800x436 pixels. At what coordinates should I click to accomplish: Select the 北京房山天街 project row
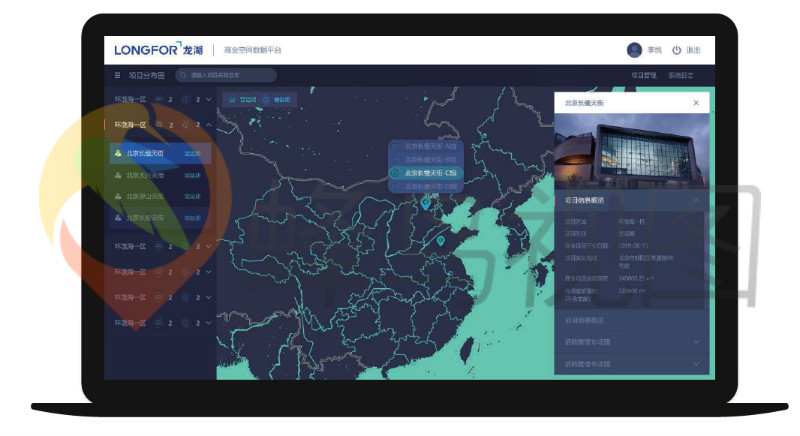(160, 196)
